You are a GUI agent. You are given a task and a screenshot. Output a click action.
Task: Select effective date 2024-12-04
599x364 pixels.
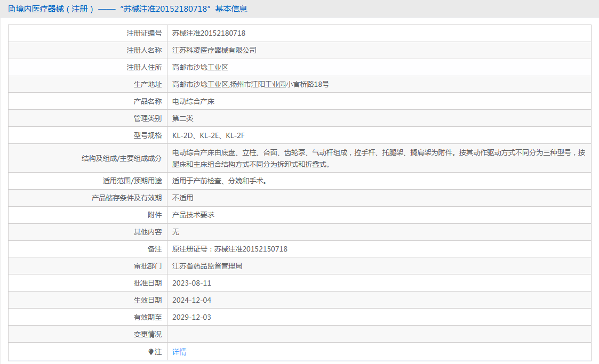(191, 300)
